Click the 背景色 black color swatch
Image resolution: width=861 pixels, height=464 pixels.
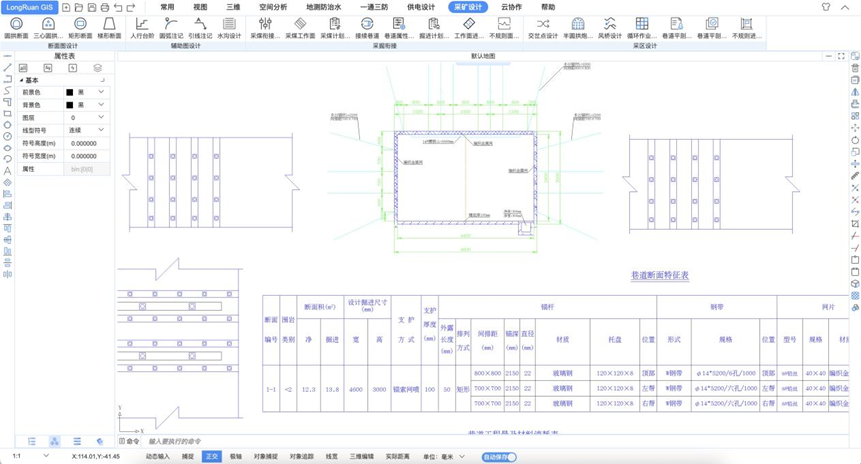coord(70,105)
